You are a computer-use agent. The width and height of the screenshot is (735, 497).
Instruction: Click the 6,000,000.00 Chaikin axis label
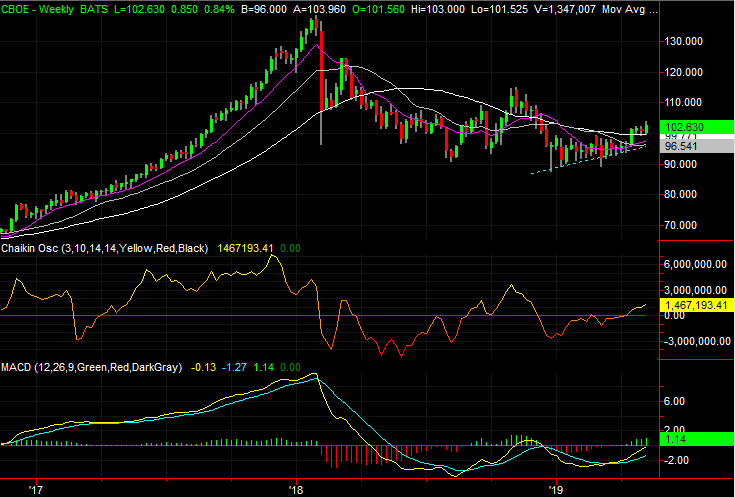point(696,265)
